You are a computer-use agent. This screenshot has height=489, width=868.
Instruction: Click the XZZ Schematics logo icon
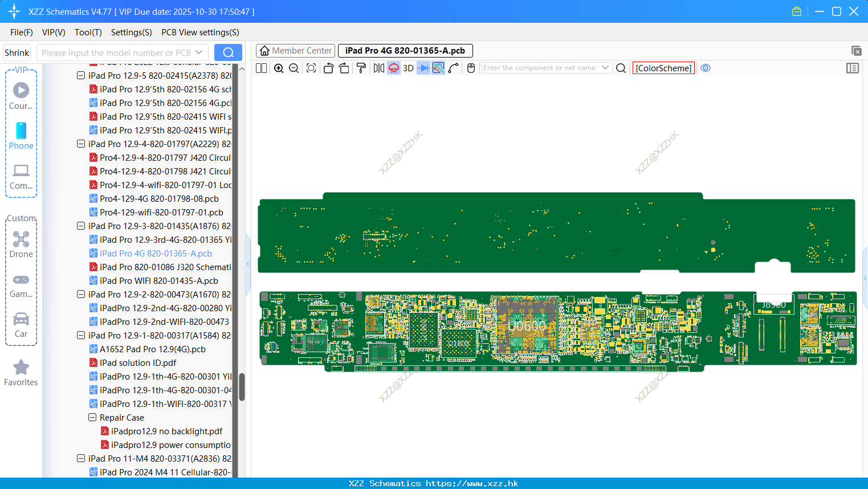pyautogui.click(x=14, y=11)
